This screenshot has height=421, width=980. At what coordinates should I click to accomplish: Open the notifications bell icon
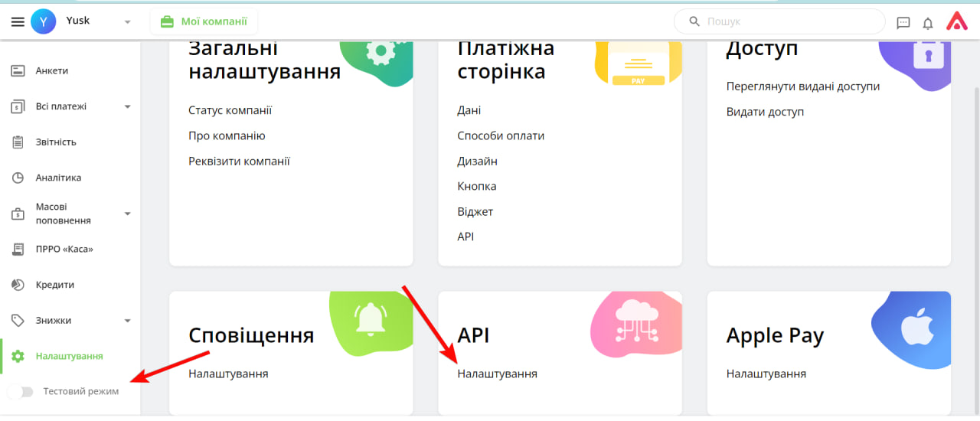(928, 23)
